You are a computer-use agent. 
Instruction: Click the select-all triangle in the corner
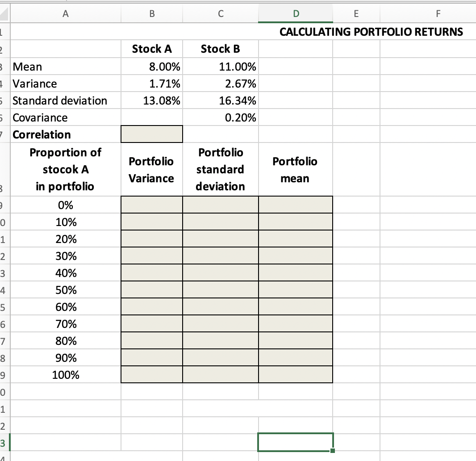(x=4, y=13)
